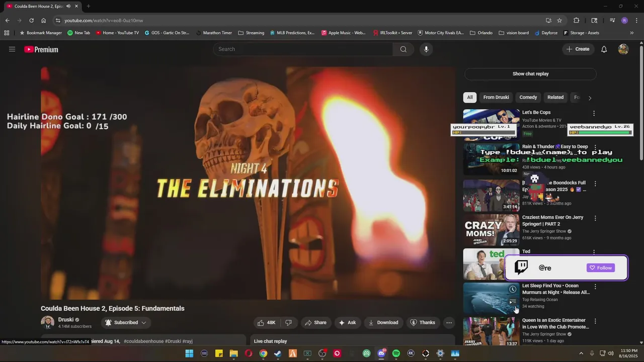
Task: Open the Bookmark Manager bookmark
Action: click(40, 33)
